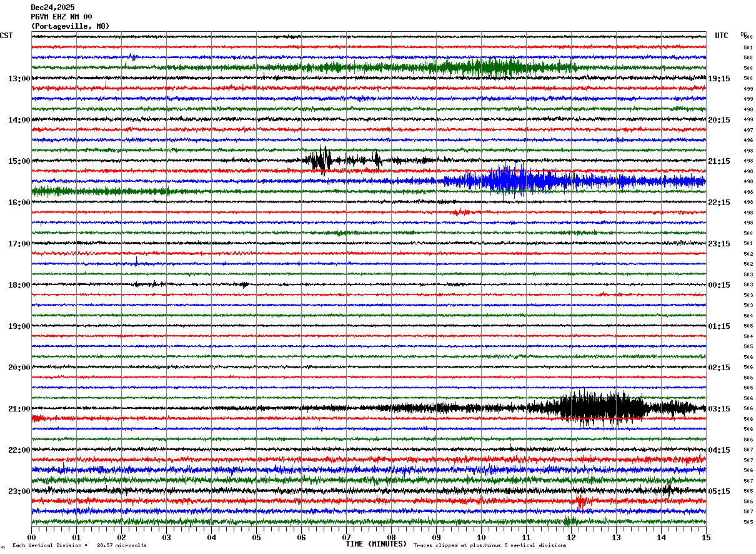Screen dimensions: 756x554
Task: Click minute 11 on the time axis
Action: point(527,537)
